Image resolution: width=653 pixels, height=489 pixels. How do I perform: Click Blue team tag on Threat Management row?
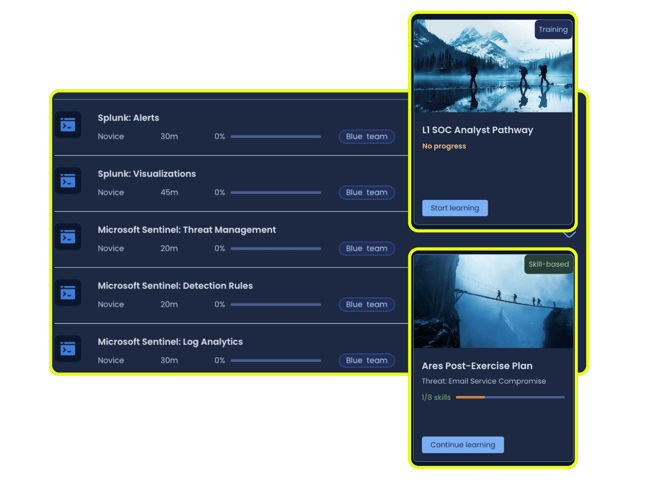point(366,249)
